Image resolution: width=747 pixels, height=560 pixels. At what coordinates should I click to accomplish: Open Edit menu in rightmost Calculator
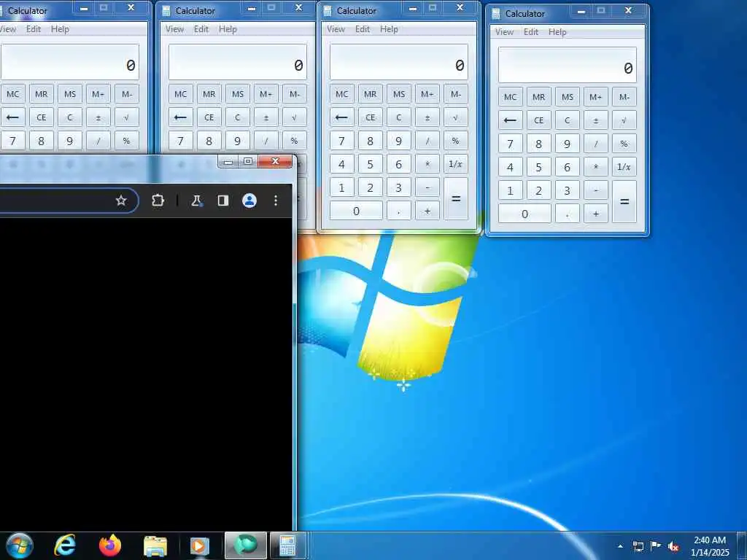click(531, 32)
